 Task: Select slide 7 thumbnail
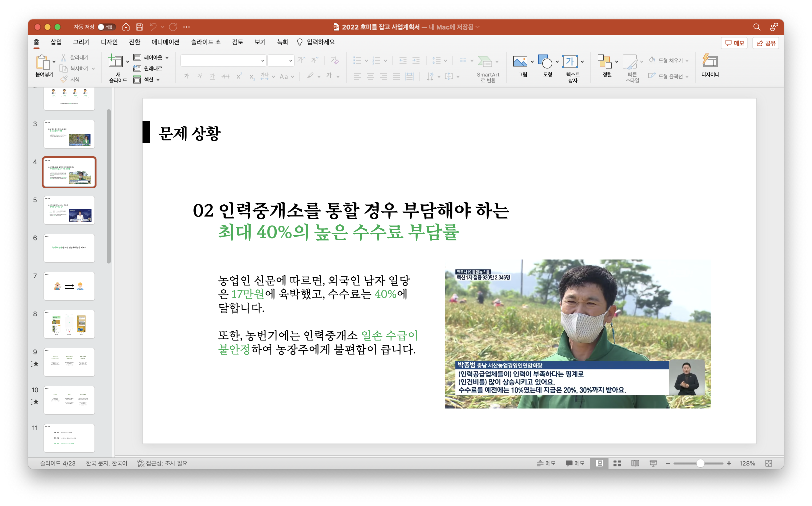69,286
